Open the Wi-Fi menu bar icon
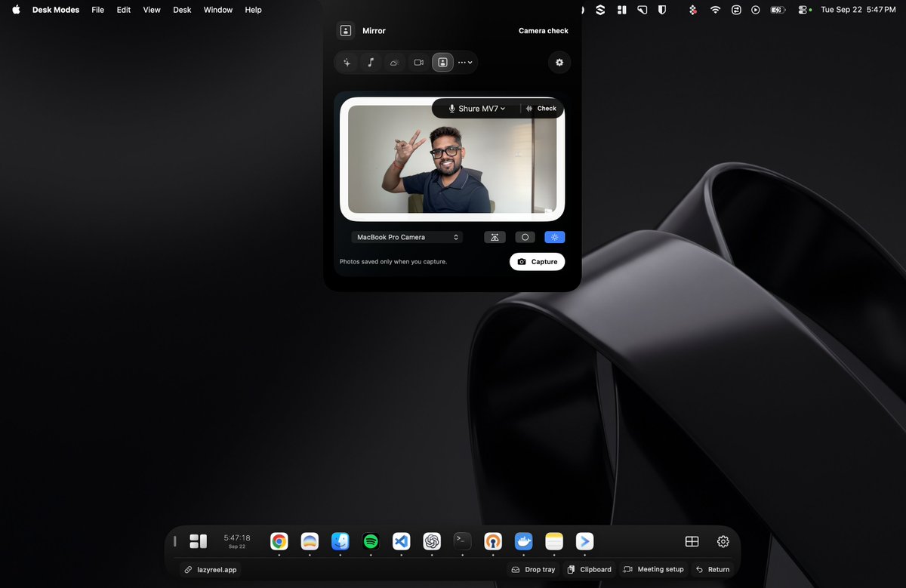 (715, 10)
